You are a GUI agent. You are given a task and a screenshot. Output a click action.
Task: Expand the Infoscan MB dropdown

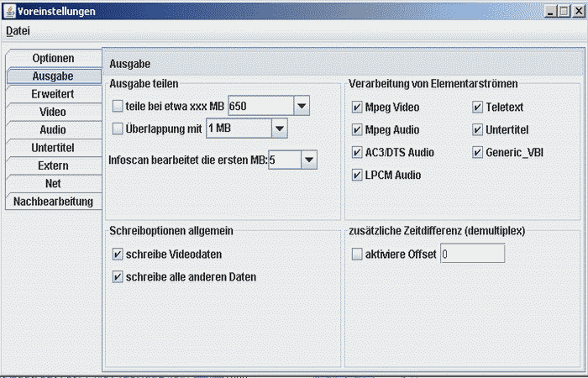pos(308,159)
